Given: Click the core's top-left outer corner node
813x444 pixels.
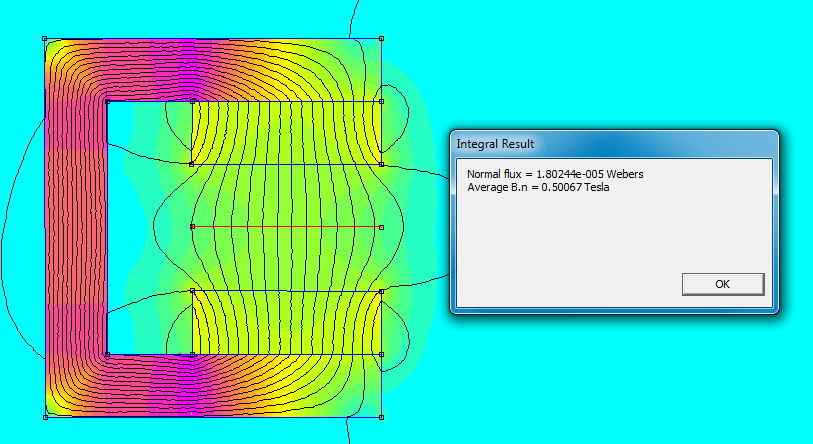Looking at the screenshot, I should tap(45, 39).
